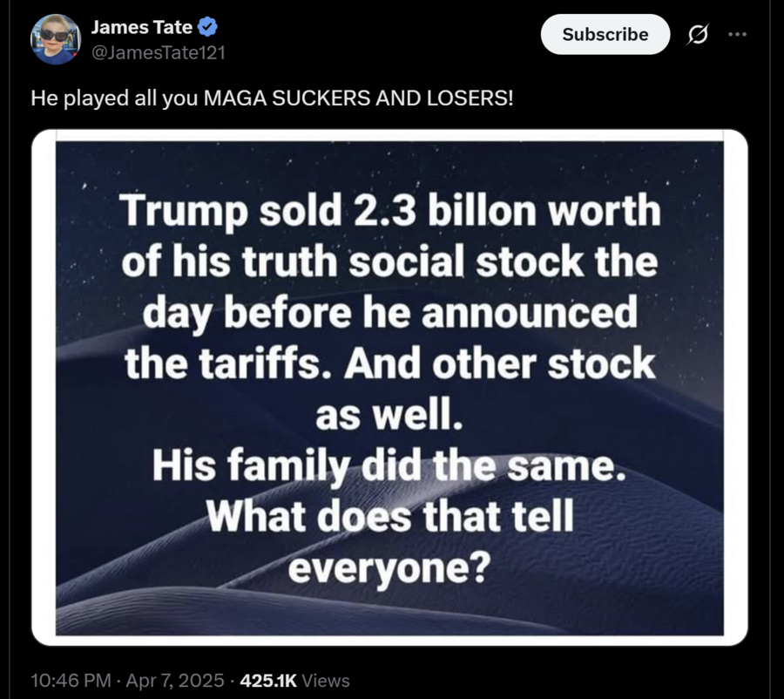Open James Tate's profile avatar picture
Image resolution: width=784 pixels, height=699 pixels.
click(x=57, y=39)
